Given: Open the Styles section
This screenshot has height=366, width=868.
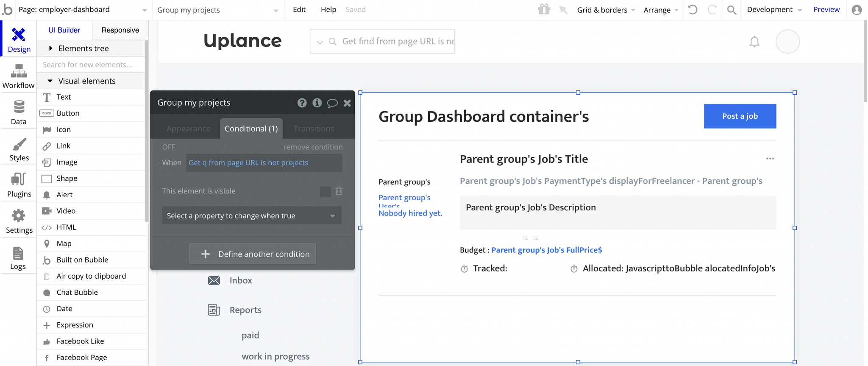Looking at the screenshot, I should click(x=19, y=149).
